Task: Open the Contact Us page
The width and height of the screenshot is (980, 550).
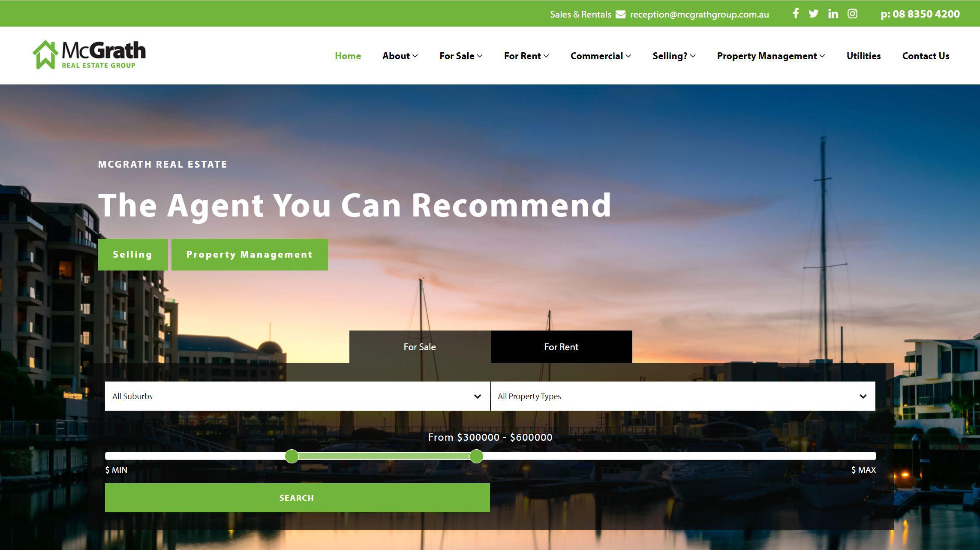Action: [925, 56]
